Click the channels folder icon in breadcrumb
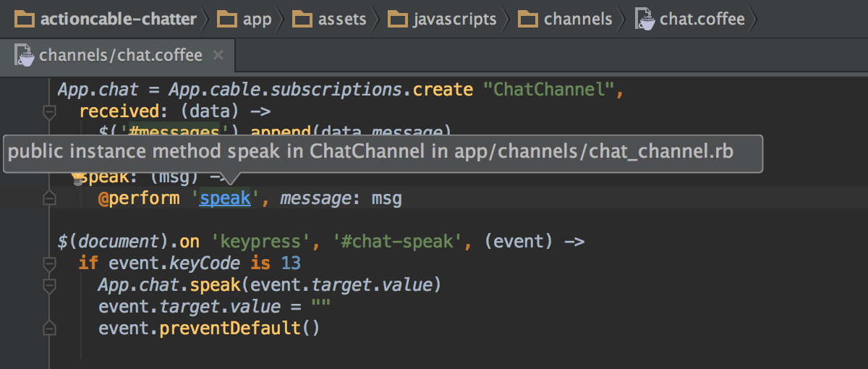The image size is (868, 369). click(529, 19)
